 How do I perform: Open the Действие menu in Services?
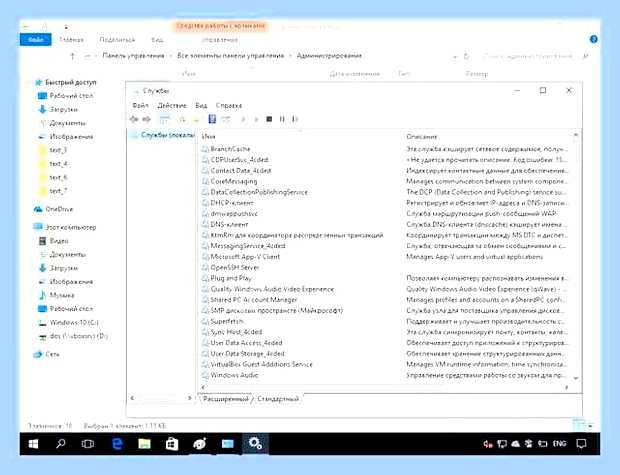pyautogui.click(x=172, y=106)
